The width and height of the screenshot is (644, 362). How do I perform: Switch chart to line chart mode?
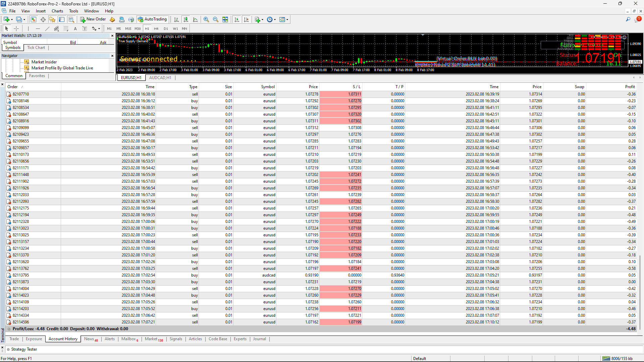[x=195, y=19]
